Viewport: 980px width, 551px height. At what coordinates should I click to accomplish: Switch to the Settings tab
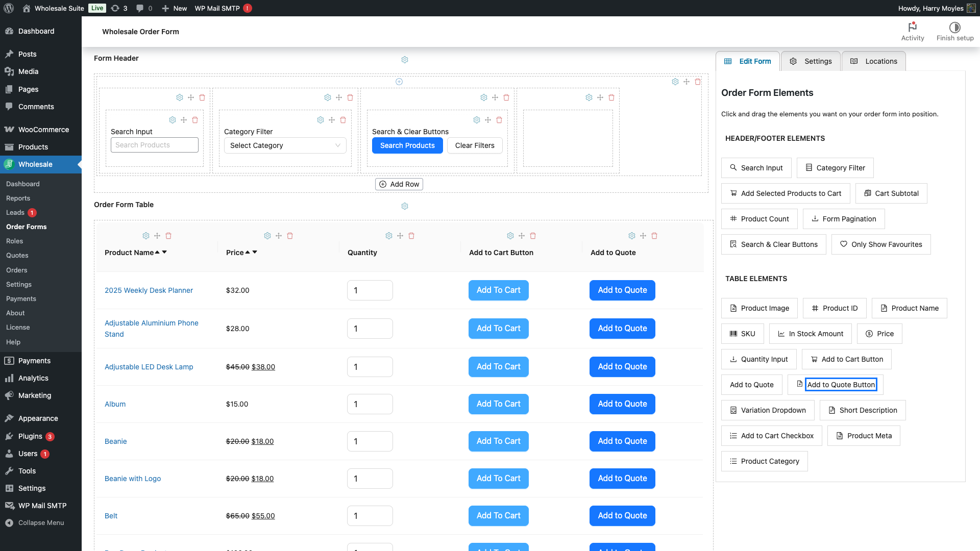811,61
